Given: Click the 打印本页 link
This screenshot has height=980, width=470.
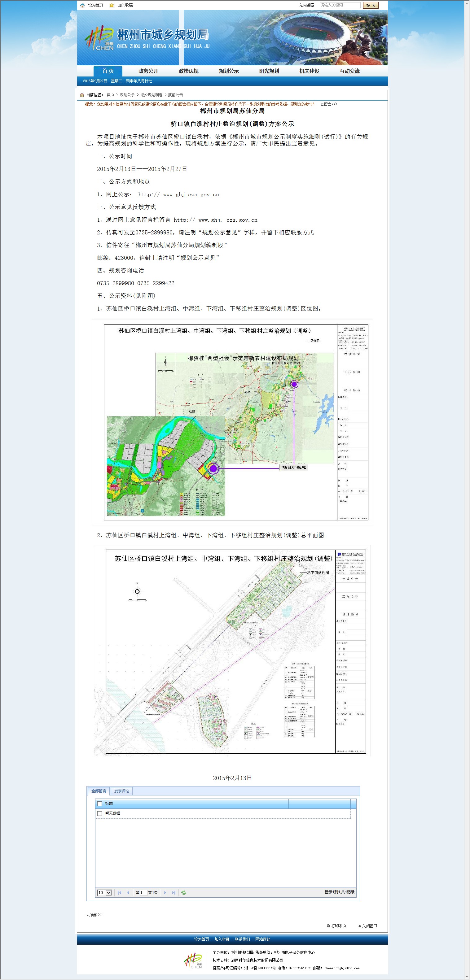Looking at the screenshot, I should point(339,926).
